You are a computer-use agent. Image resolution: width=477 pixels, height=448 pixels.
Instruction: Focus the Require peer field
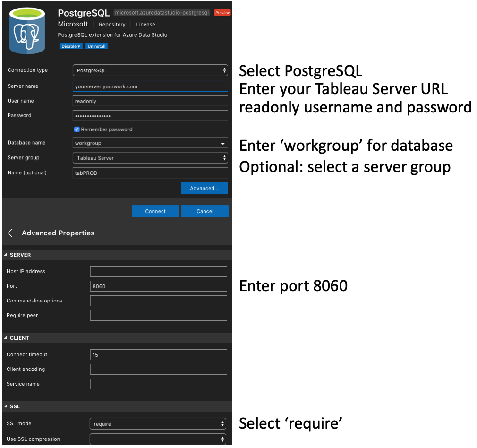(159, 316)
